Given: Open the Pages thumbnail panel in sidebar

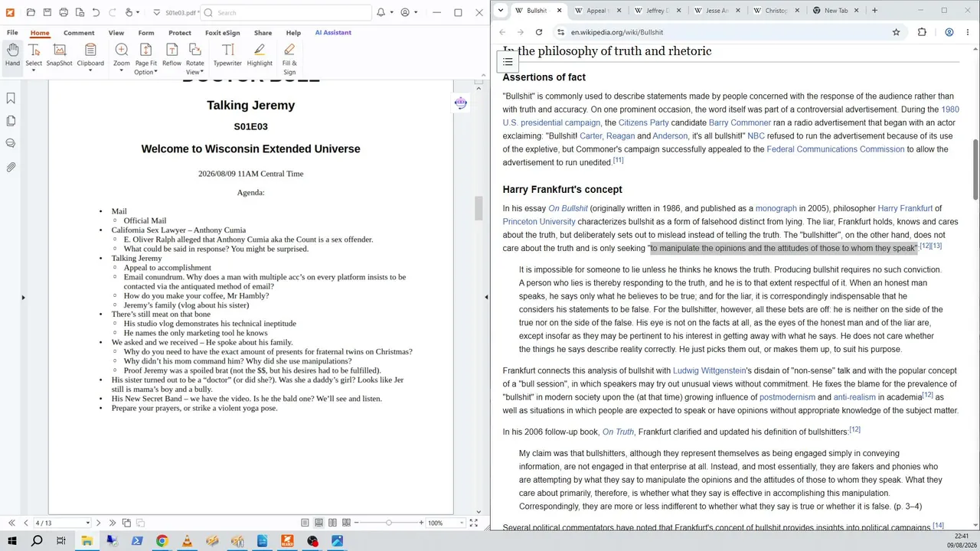Looking at the screenshot, I should coord(11,121).
